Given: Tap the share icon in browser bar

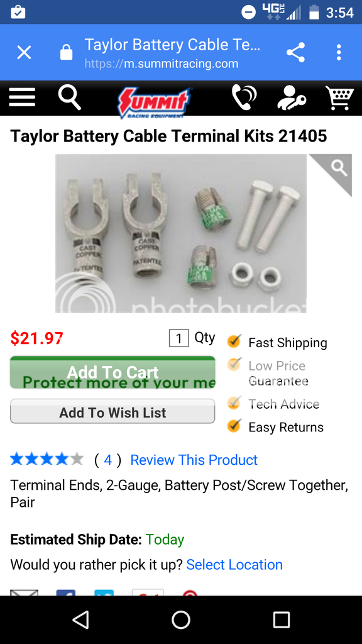Looking at the screenshot, I should 295,53.
